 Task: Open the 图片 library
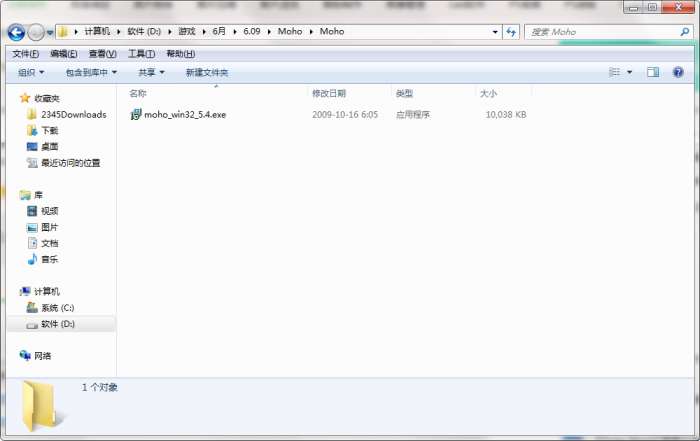[x=50, y=227]
